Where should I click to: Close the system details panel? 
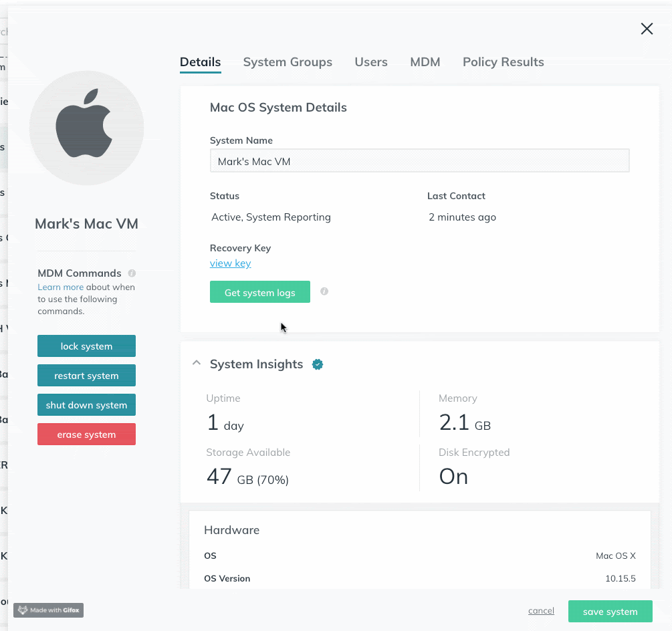click(x=647, y=28)
